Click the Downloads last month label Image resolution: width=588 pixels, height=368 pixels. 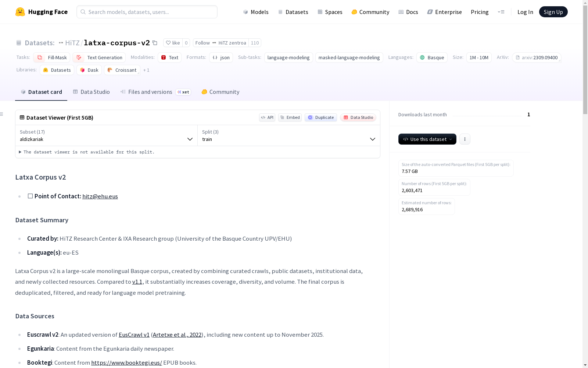coord(423,114)
